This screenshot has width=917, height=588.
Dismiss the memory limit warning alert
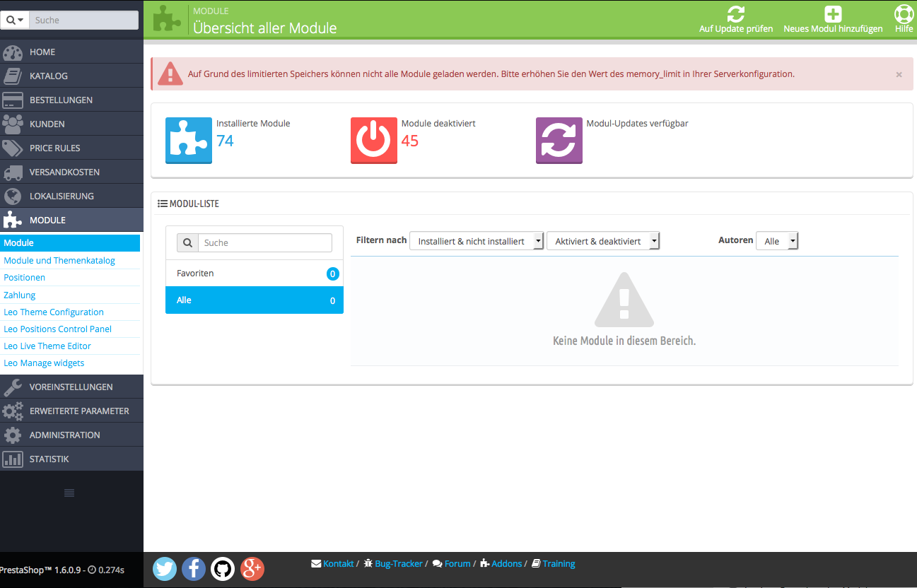tap(899, 74)
